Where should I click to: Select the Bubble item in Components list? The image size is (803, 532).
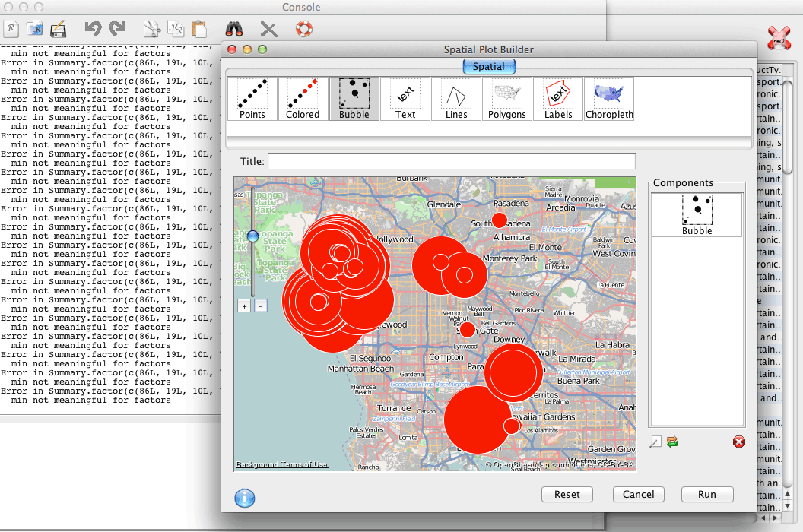click(x=697, y=214)
